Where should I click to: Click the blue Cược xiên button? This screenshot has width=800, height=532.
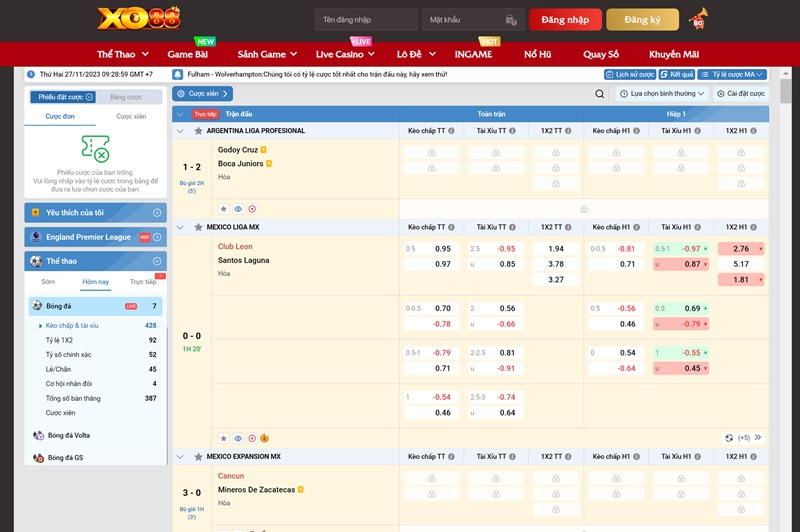(x=203, y=94)
